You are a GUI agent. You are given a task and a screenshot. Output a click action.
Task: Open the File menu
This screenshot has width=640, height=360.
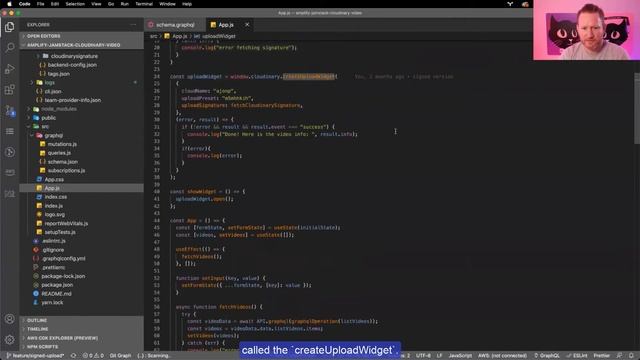tap(40, 4)
